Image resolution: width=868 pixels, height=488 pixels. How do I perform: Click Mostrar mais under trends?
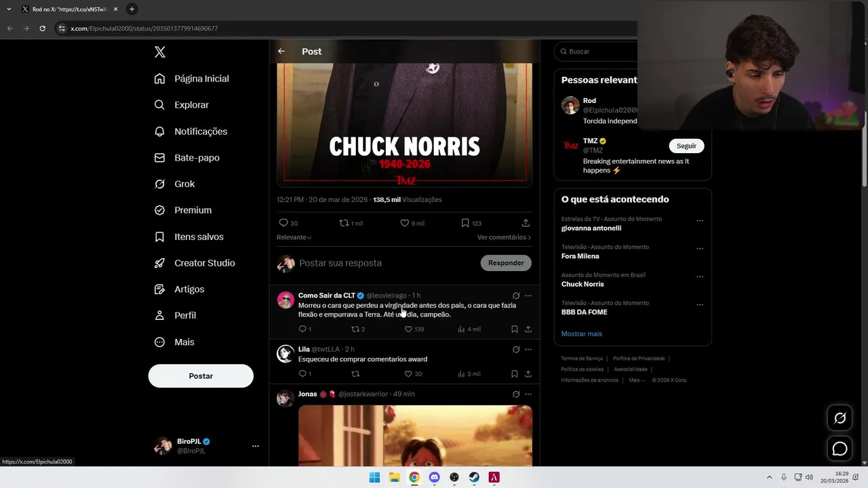coord(582,334)
